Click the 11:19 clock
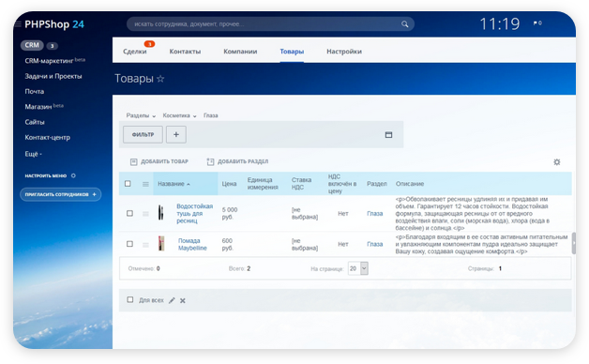Screen dimensions: 589x364 500,24
